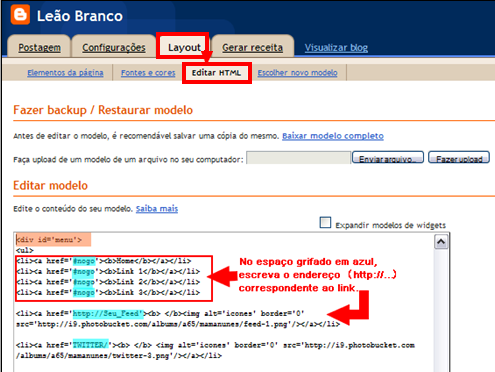Viewport: 495px width, 372px height.
Task: Open the Configurações tab
Action: click(x=114, y=48)
